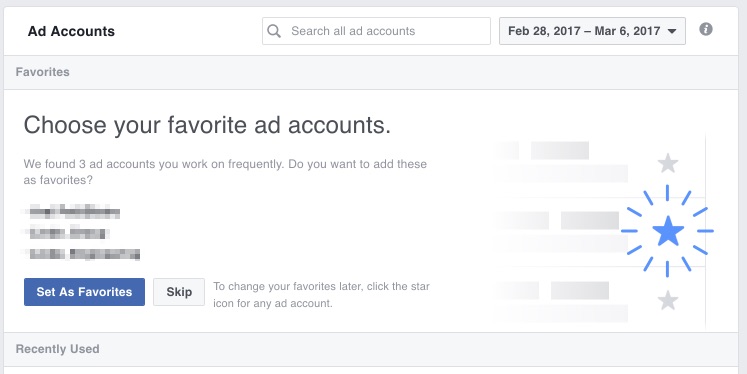
Task: Click the third blurred ad account name
Action: click(x=84, y=254)
